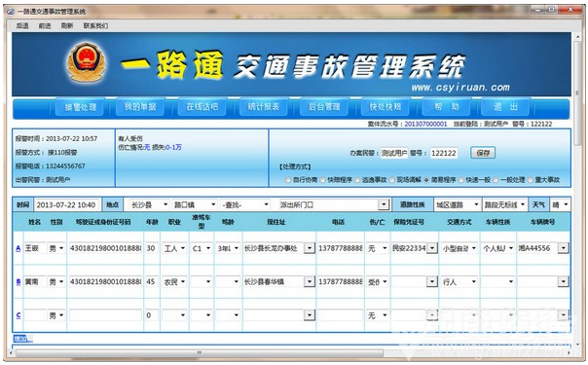Screen dimensions: 588x365
Task: Open the 受伤 injury dropdown in row B
Action: pyautogui.click(x=378, y=282)
